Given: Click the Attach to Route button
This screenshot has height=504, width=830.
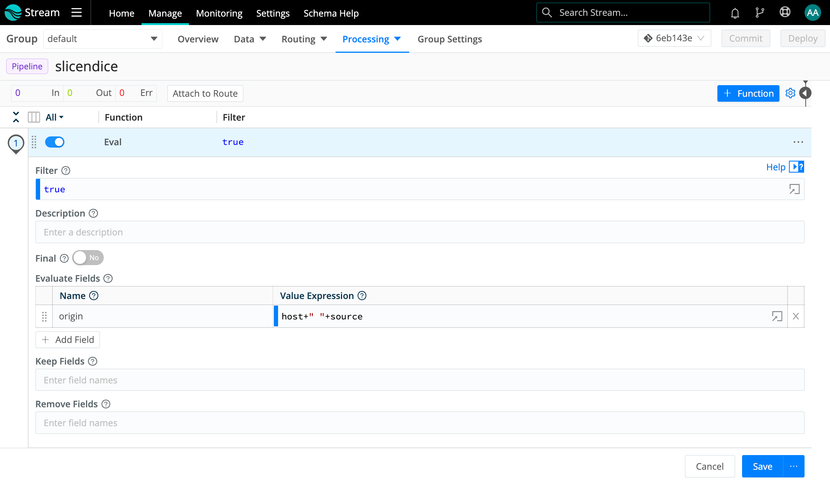Looking at the screenshot, I should point(205,93).
